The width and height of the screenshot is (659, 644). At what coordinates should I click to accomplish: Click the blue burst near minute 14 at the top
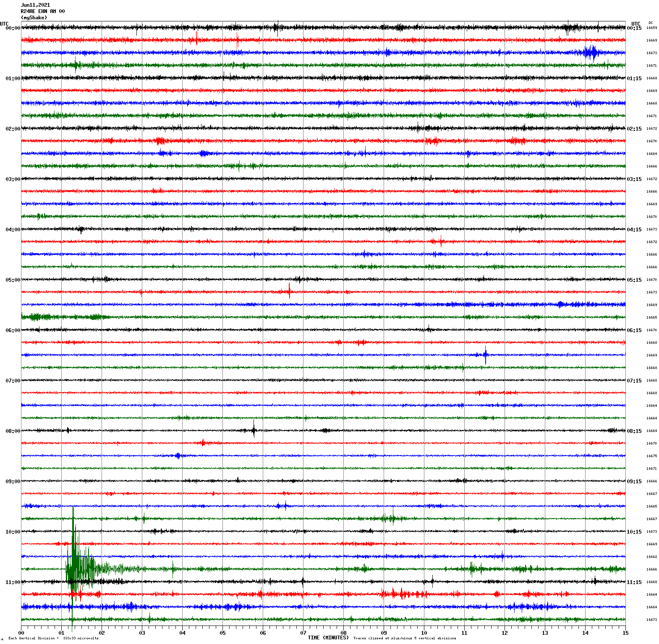(x=592, y=53)
